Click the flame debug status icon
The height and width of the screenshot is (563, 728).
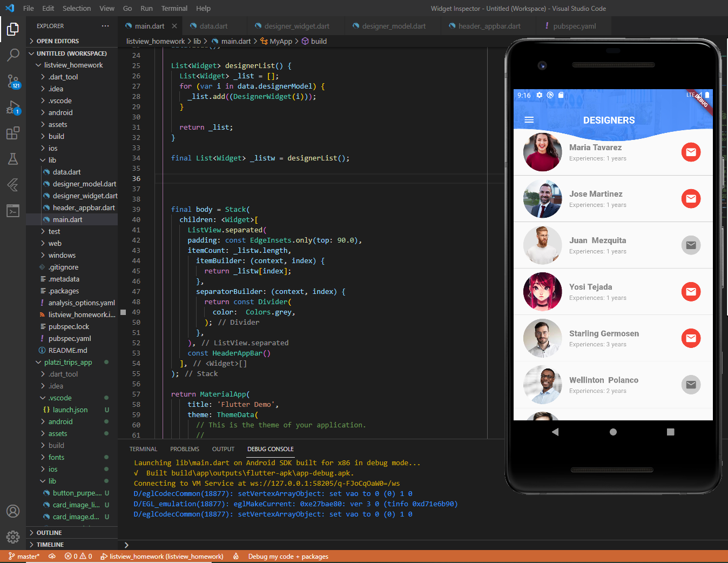(x=236, y=557)
